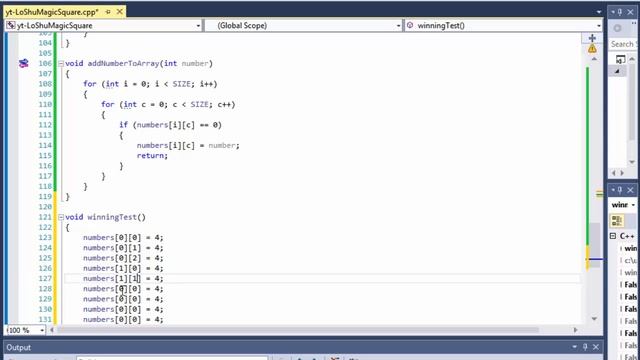Click the return; statement on line 115
Screen dimensions: 640x360
[152, 156]
